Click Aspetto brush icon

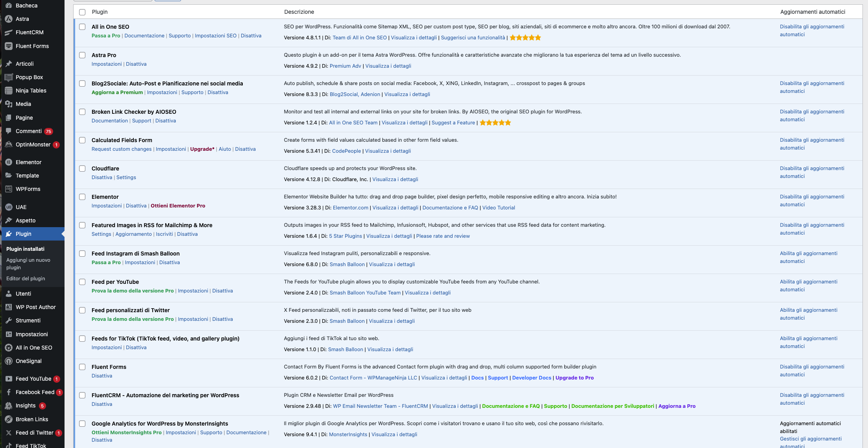9,220
